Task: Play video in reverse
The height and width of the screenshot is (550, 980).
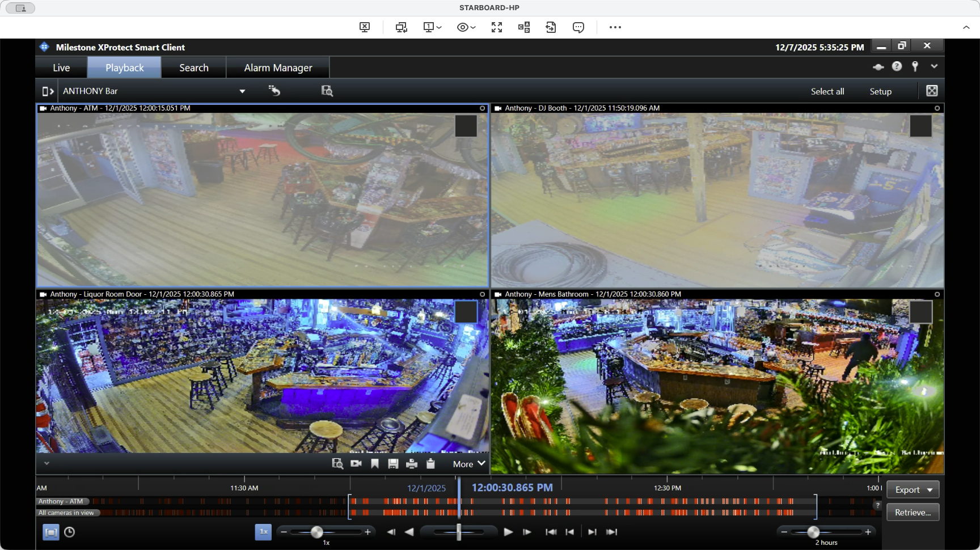Action: [409, 532]
